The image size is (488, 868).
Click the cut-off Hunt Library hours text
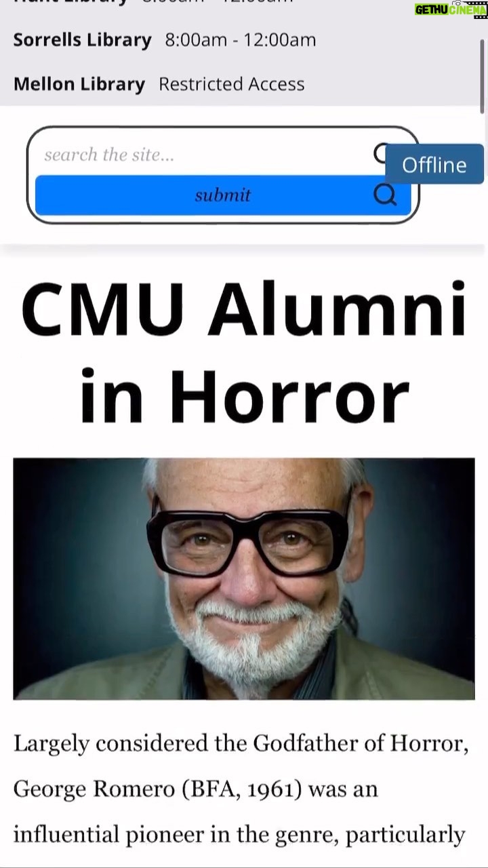click(218, 2)
